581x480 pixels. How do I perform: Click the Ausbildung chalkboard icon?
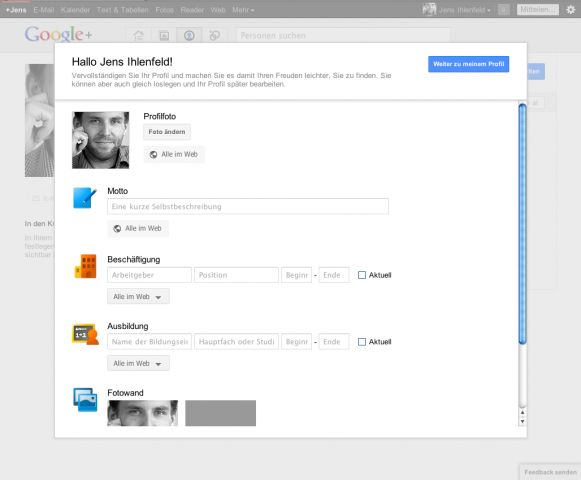coord(85,334)
